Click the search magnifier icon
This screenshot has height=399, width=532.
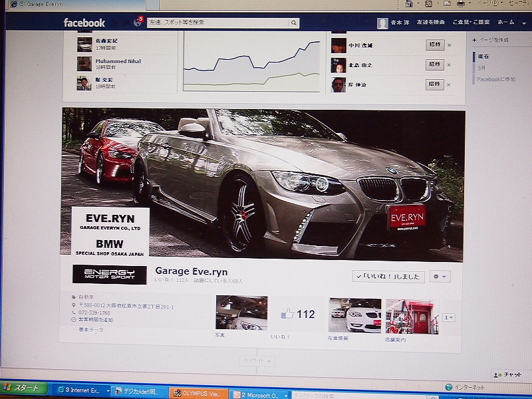[293, 23]
